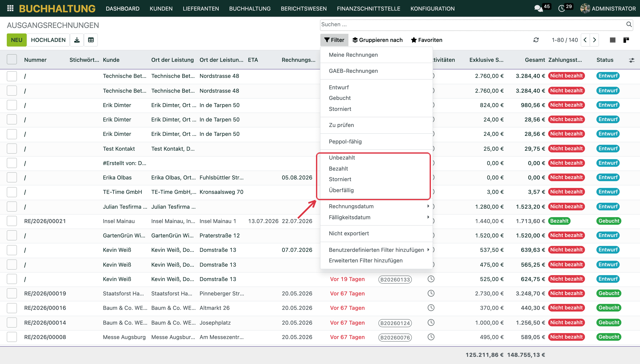The width and height of the screenshot is (640, 364).
Task: Click the green Bezahlt status badge
Action: pos(559,221)
